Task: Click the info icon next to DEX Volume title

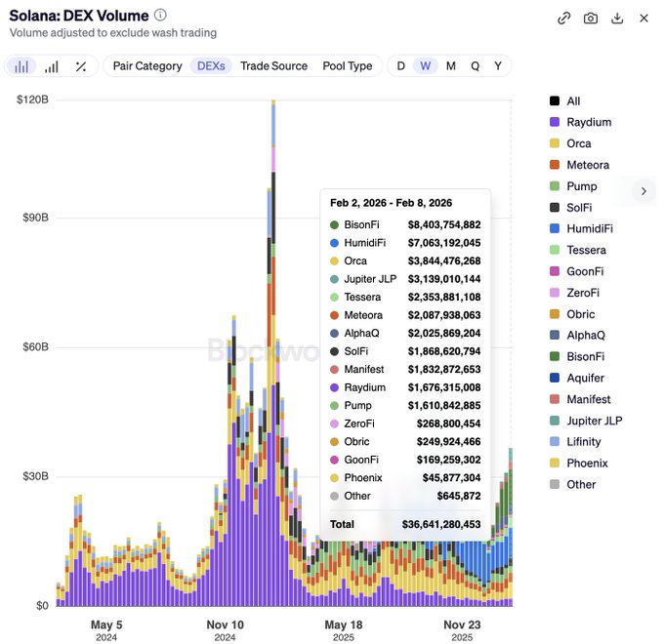Action: (161, 16)
